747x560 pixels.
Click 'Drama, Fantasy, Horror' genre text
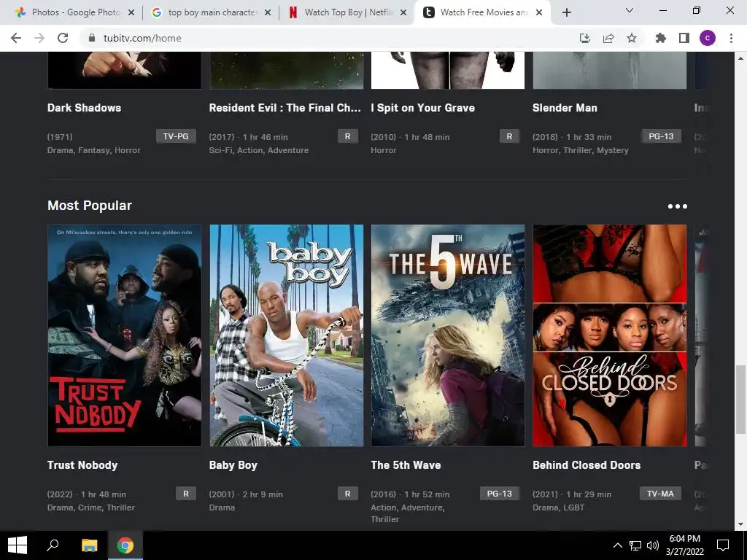(x=94, y=150)
